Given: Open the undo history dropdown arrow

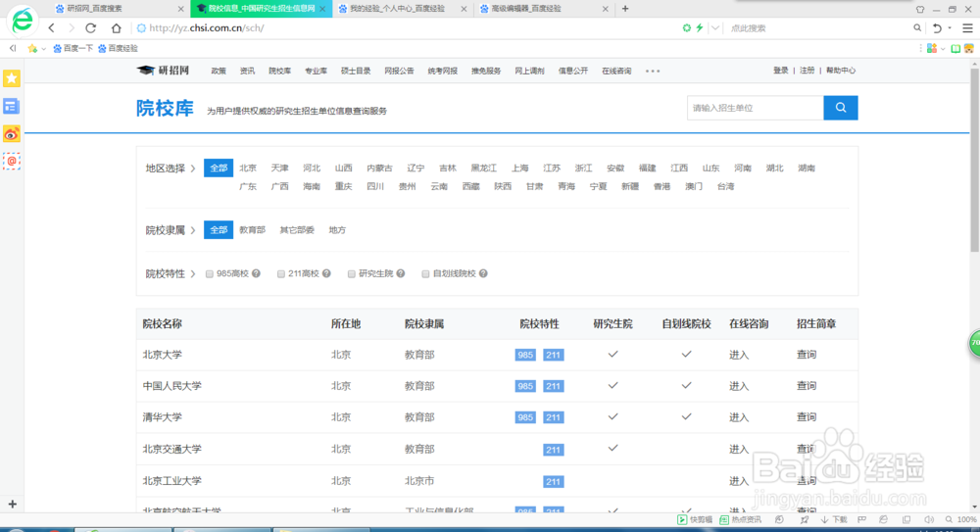Looking at the screenshot, I should coord(950,28).
